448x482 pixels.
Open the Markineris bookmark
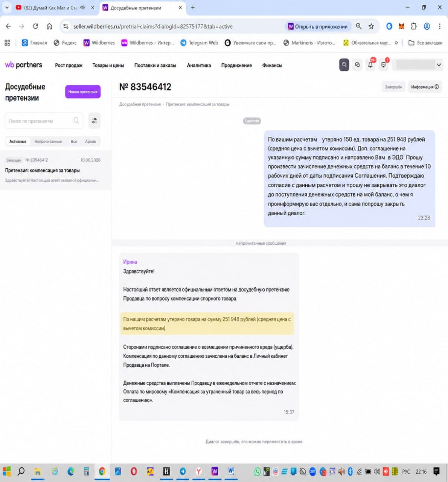pos(309,43)
